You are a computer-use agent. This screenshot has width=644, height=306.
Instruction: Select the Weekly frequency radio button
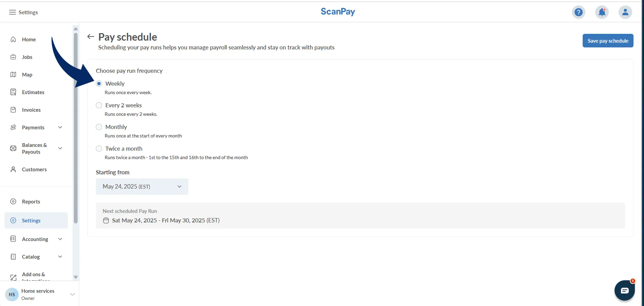coord(99,84)
